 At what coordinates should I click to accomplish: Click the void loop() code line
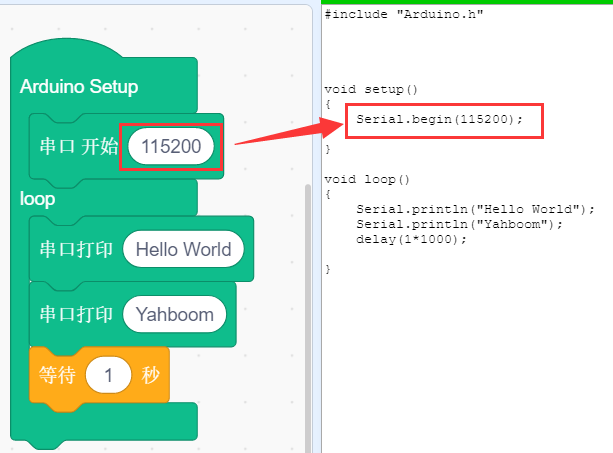(367, 179)
